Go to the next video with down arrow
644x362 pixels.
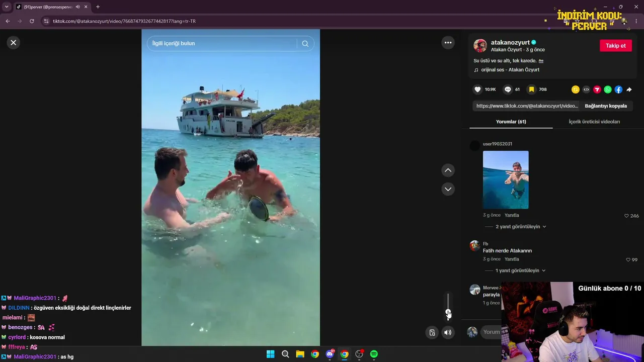click(x=448, y=189)
